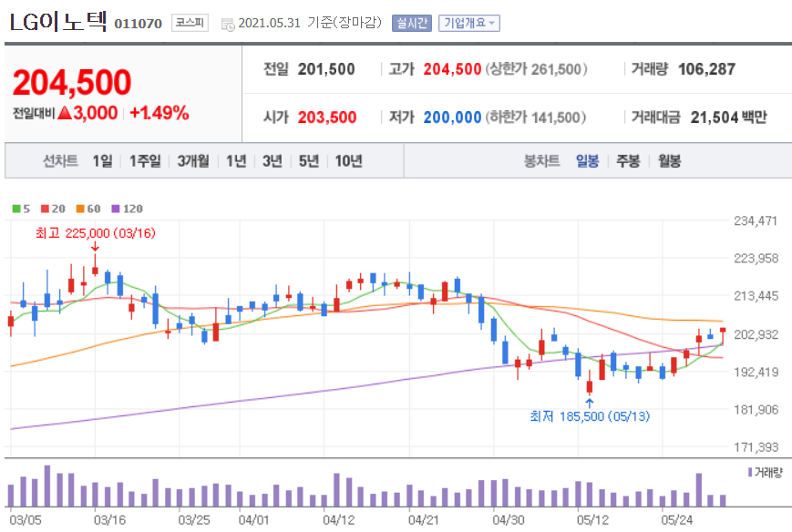The width and height of the screenshot is (792, 532).
Task: Select the 3년 line chart tab
Action: 273,161
